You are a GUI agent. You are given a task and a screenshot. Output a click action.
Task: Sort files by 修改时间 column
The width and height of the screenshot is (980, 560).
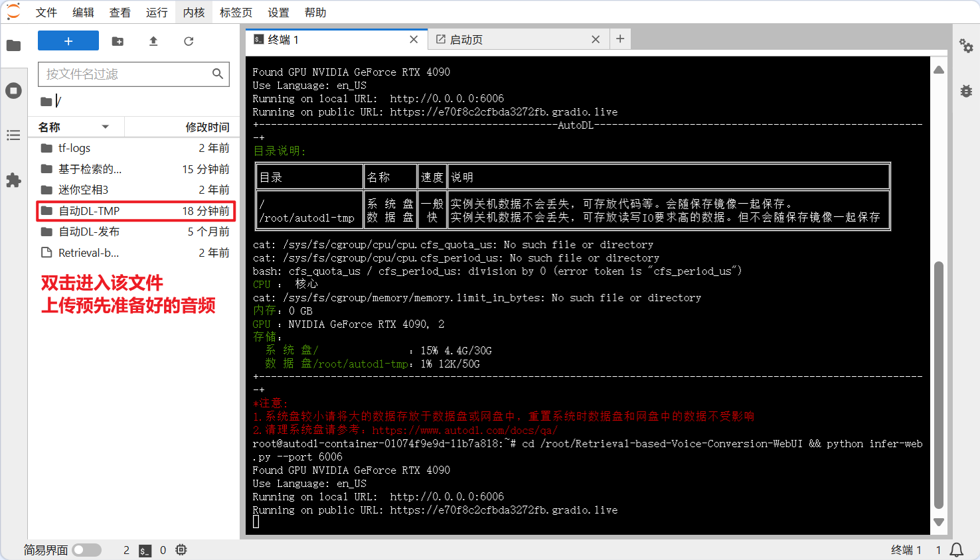[182, 127]
